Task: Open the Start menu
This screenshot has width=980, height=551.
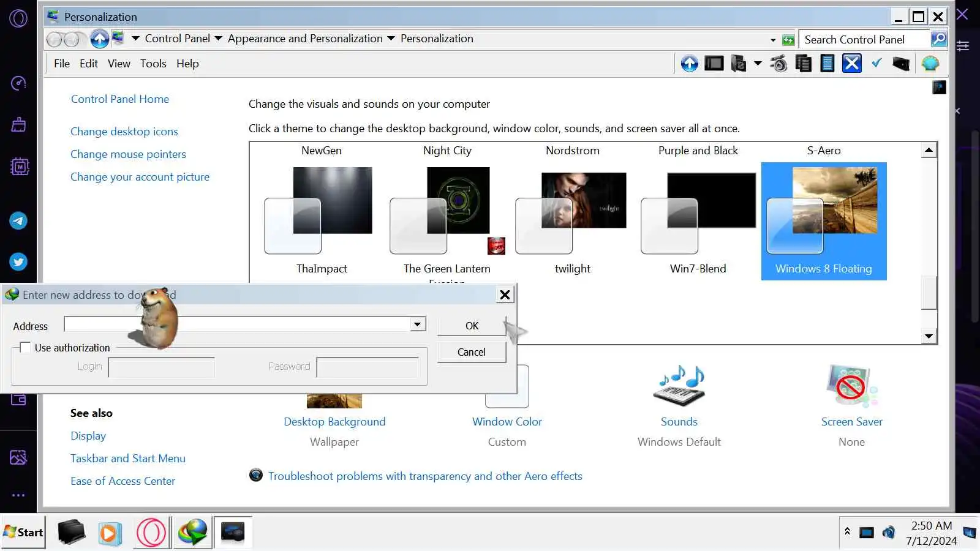Action: (23, 533)
